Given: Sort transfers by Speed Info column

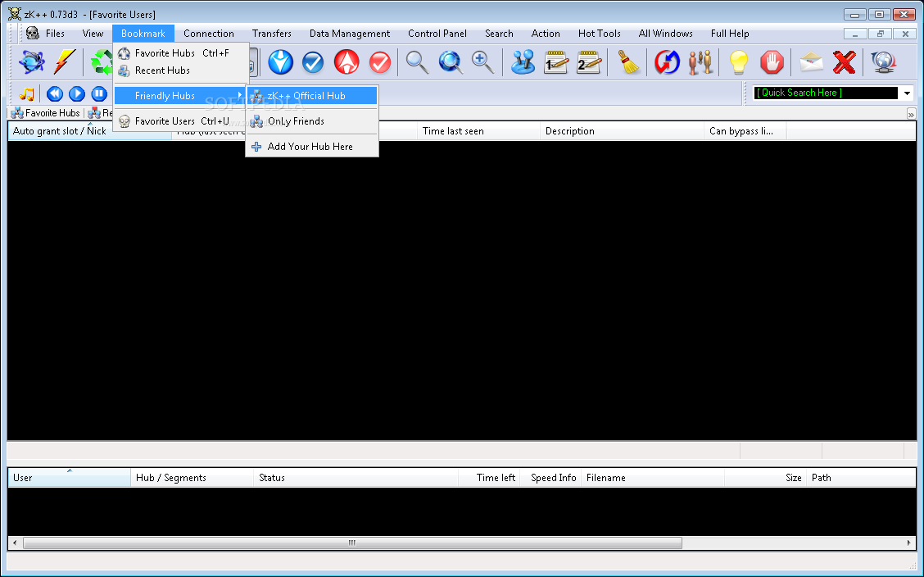Looking at the screenshot, I should click(x=550, y=477).
